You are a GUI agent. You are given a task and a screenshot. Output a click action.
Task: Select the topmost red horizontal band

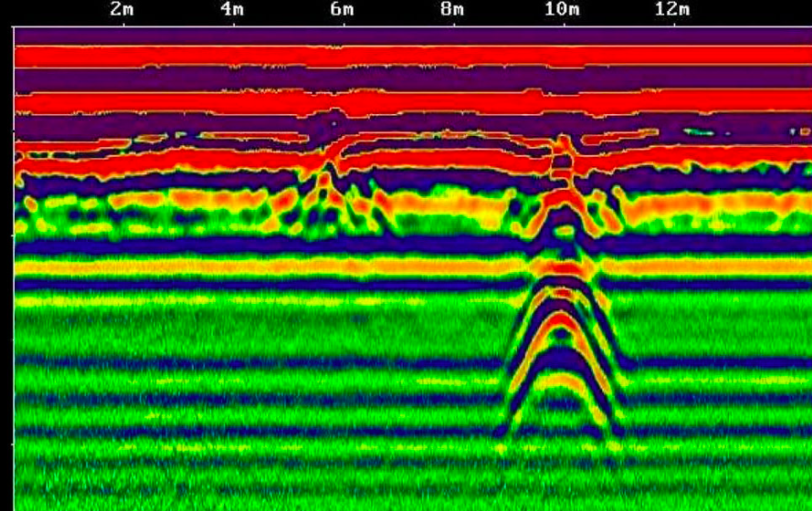(x=274, y=56)
